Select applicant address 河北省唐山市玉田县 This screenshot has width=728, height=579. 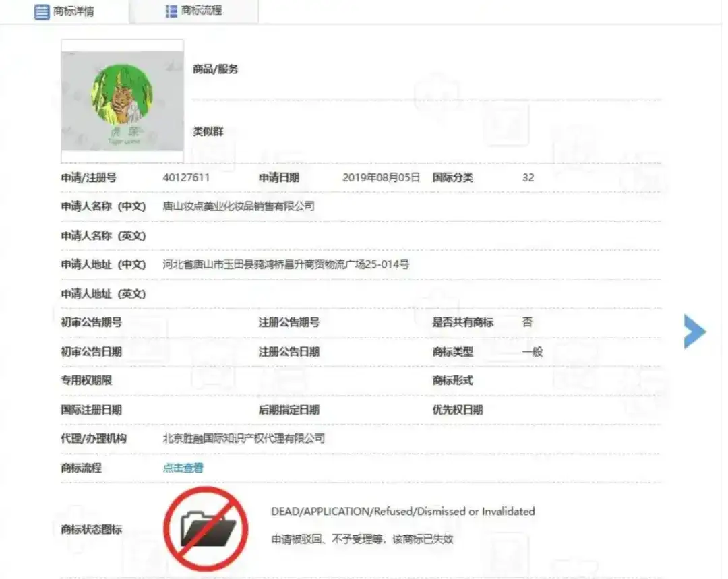[x=286, y=264]
